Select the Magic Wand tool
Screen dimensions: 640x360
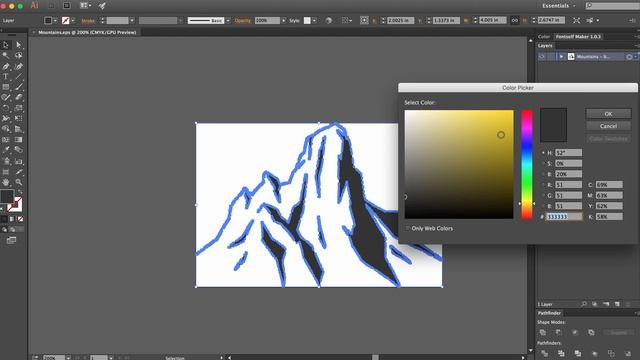6,55
